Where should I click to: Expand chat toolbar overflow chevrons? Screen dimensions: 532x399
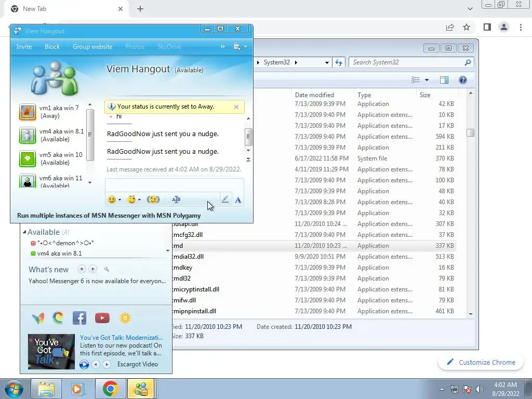click(222, 46)
